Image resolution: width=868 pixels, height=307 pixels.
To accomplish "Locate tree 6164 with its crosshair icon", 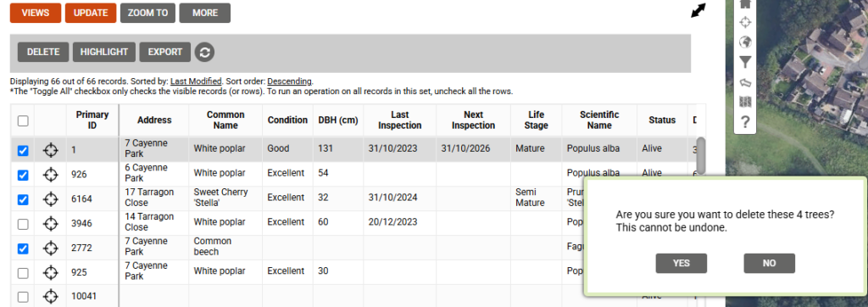I will [50, 199].
